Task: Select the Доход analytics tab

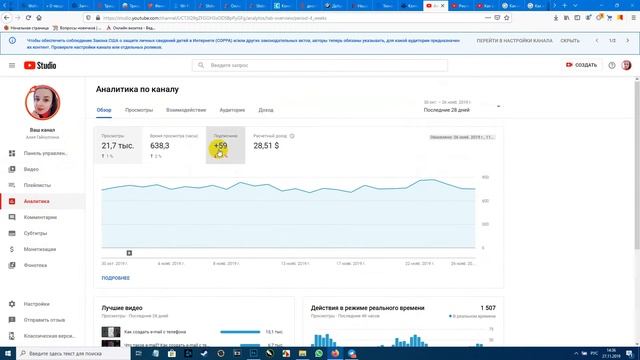Action: [266, 110]
